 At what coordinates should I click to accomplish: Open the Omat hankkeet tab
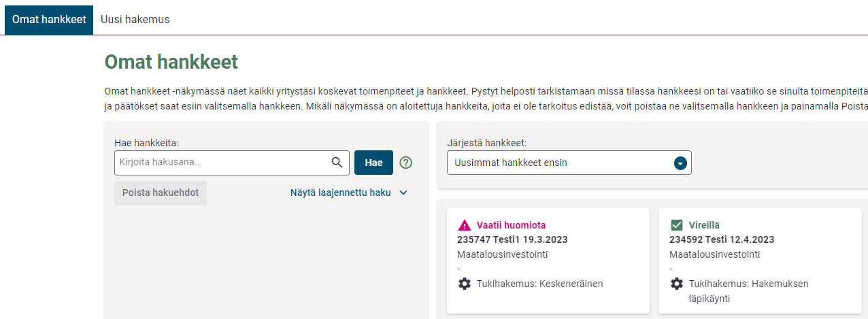tap(49, 19)
